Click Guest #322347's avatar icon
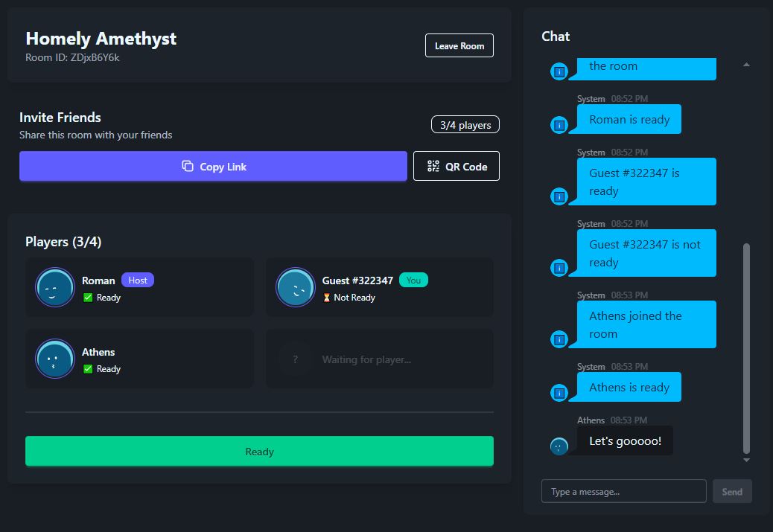 point(296,287)
